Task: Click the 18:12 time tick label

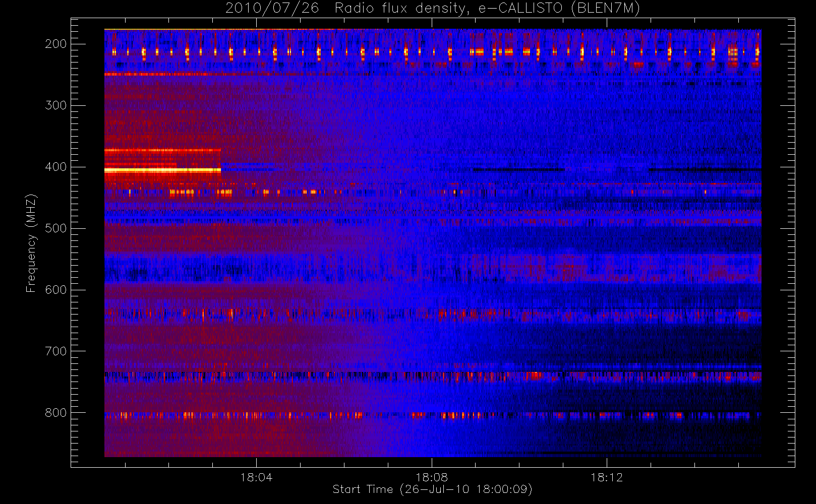Action: coord(607,477)
